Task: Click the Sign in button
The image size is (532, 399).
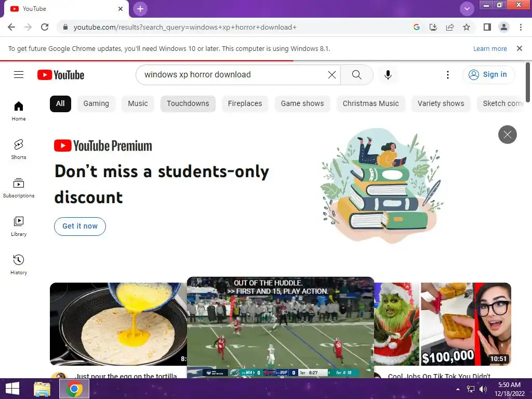Action: coord(488,75)
